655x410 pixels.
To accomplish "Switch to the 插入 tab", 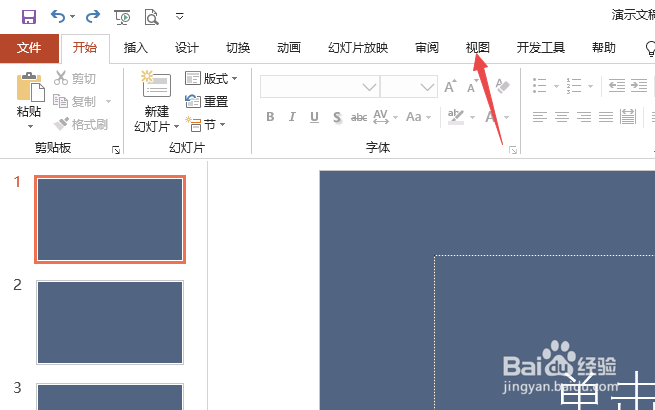I will point(136,48).
